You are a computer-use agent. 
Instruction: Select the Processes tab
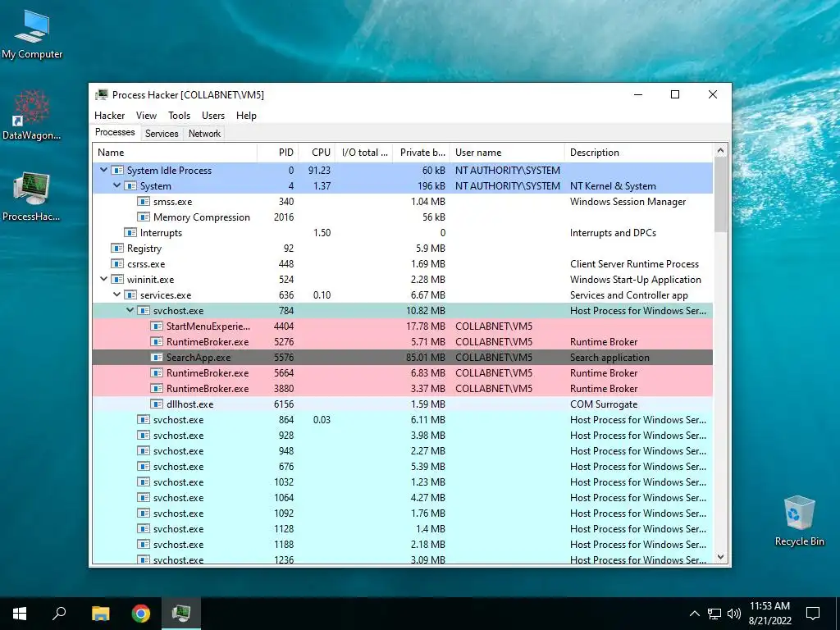(x=115, y=132)
